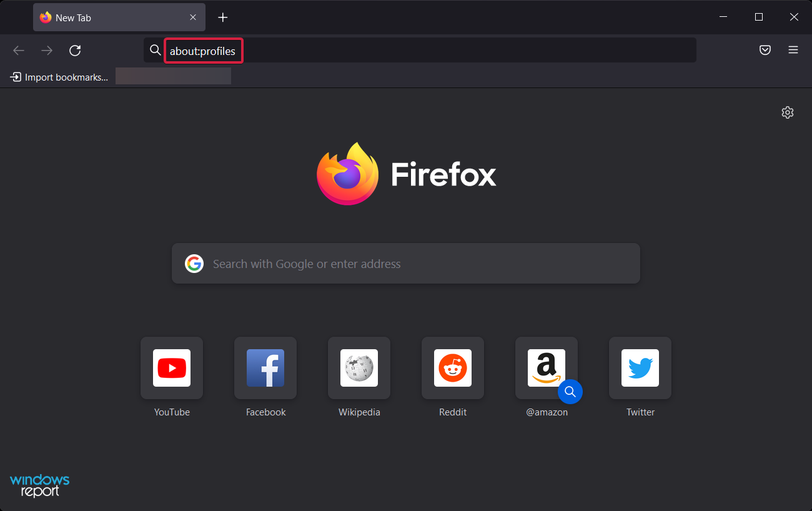The image size is (812, 511).
Task: Close the New Tab browser tab
Action: tap(193, 17)
